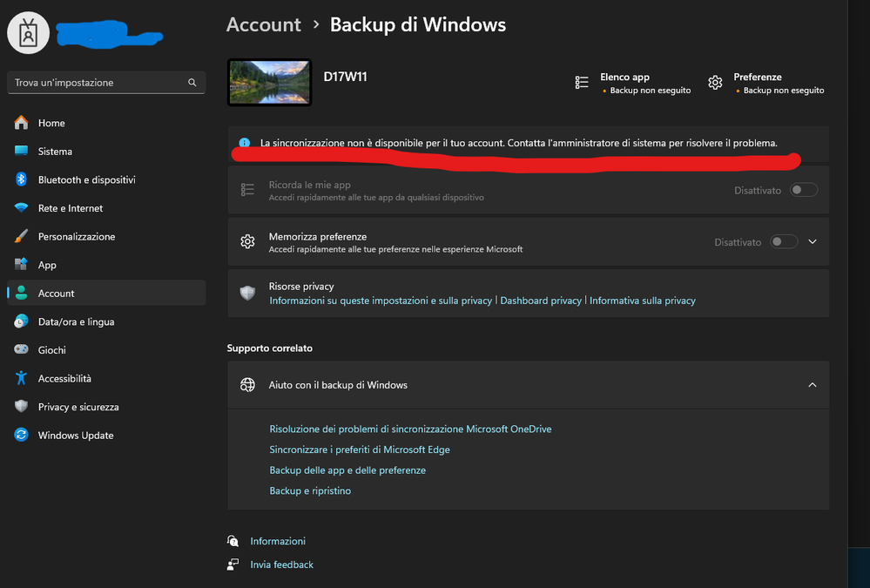Open Dashboard privacy link
The height and width of the screenshot is (588, 870).
pyautogui.click(x=541, y=301)
